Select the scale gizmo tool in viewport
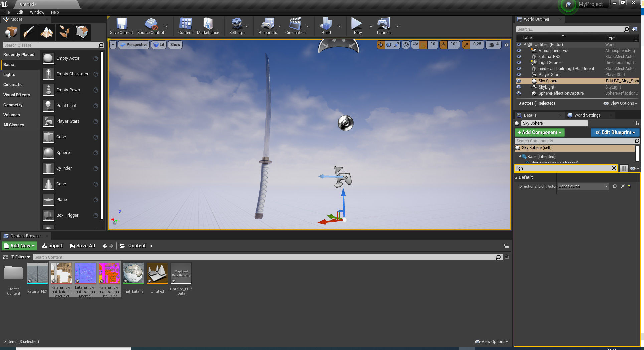644x350 pixels. click(397, 45)
